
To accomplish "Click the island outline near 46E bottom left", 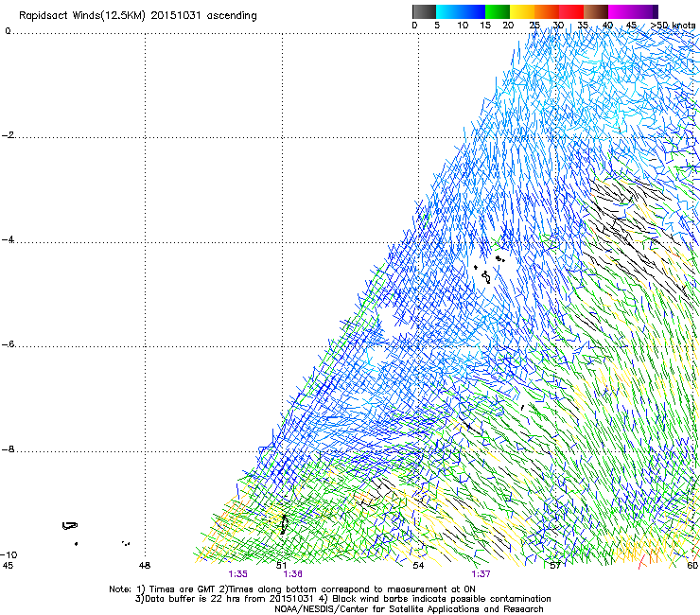I will (70, 526).
